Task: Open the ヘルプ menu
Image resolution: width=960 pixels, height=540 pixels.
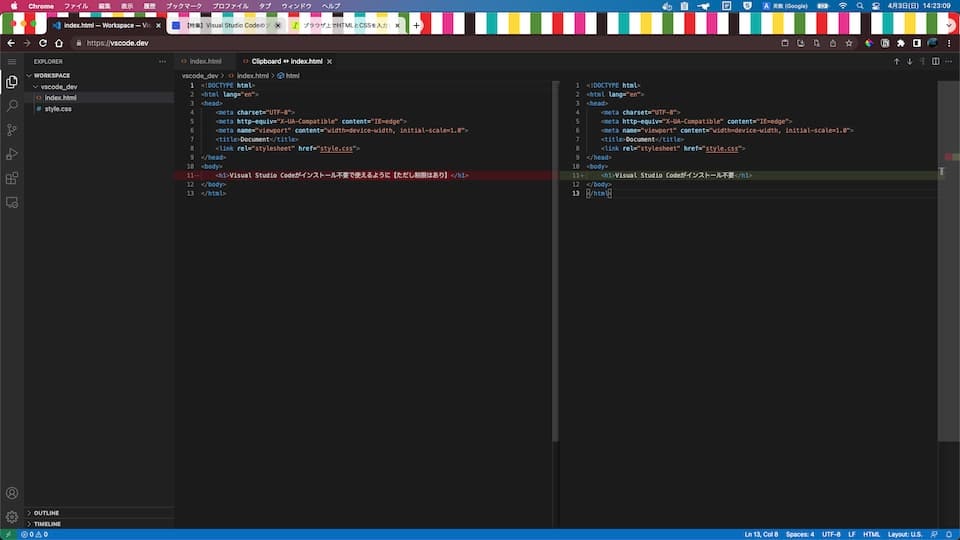Action: 331,6
